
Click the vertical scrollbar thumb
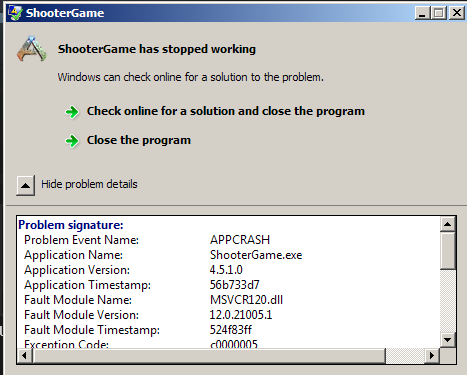coord(447,251)
